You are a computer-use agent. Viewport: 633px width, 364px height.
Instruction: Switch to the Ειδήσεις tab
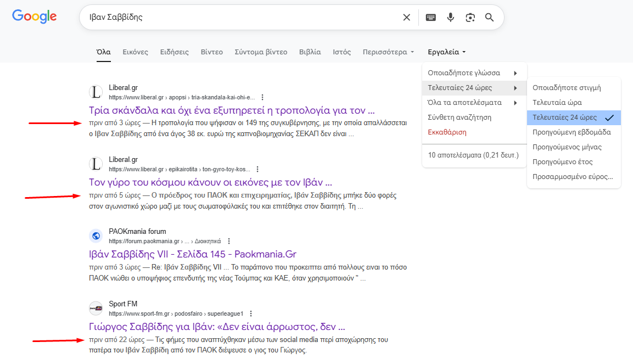(175, 52)
